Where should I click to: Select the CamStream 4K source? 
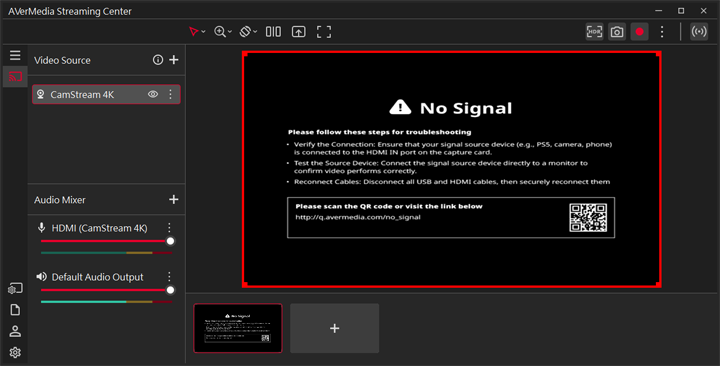tap(106, 95)
